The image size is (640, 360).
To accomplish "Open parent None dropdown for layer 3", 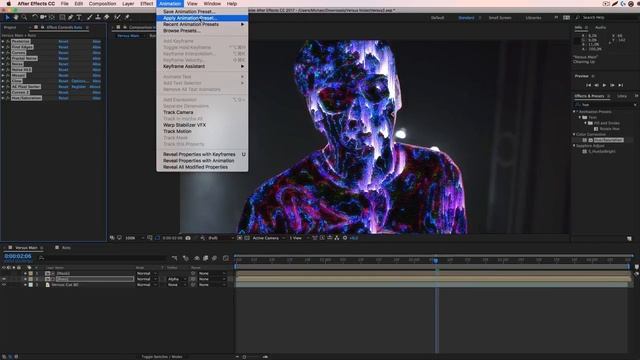I will pos(212,284).
